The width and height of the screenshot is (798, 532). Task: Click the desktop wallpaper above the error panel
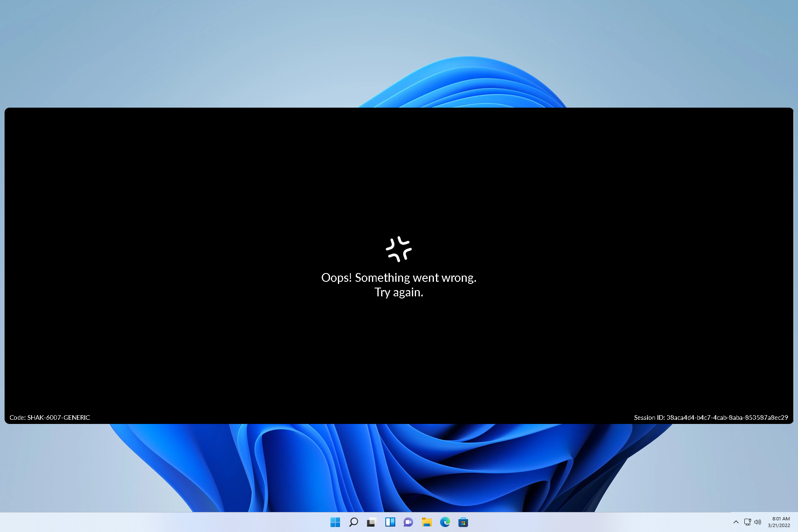(208, 54)
